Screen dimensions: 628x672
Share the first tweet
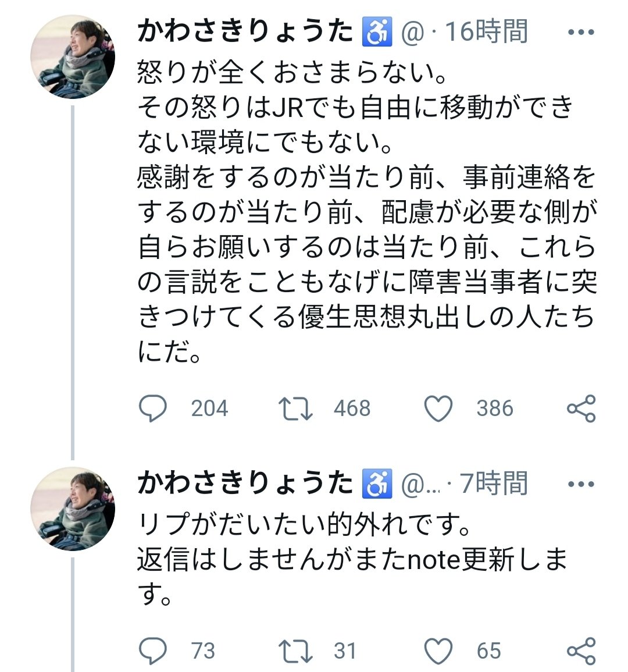coord(581,408)
